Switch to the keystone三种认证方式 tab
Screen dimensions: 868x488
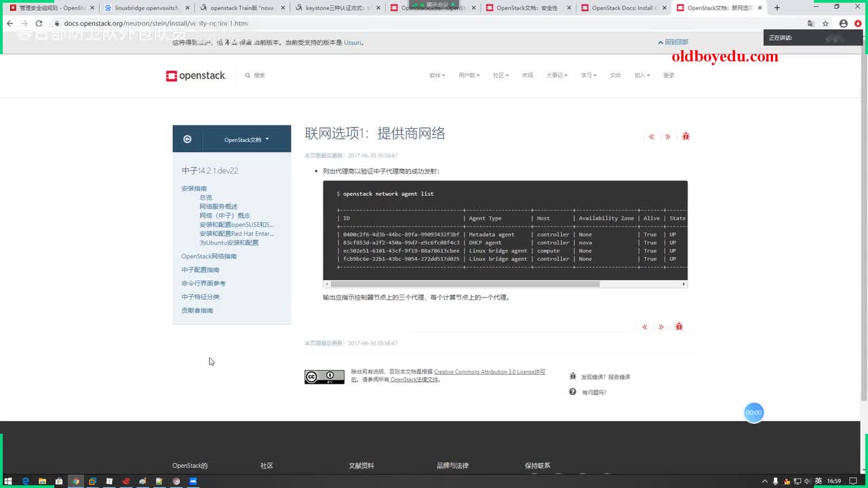pyautogui.click(x=337, y=8)
